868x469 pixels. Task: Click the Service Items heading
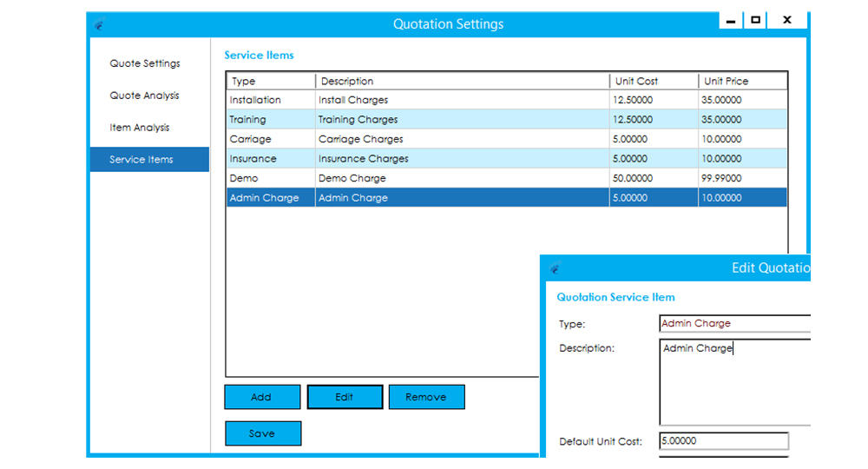click(x=259, y=56)
